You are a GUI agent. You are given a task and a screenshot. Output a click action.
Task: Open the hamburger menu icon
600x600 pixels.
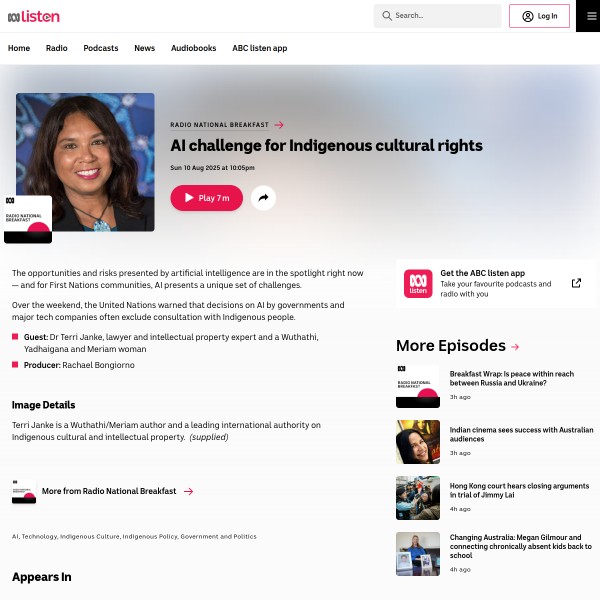point(591,16)
